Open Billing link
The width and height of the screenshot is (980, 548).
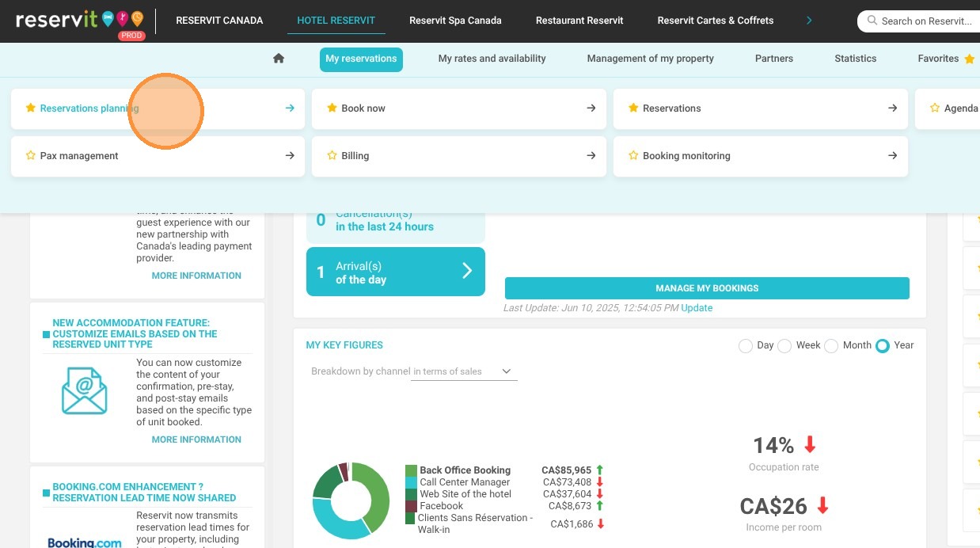click(x=355, y=156)
